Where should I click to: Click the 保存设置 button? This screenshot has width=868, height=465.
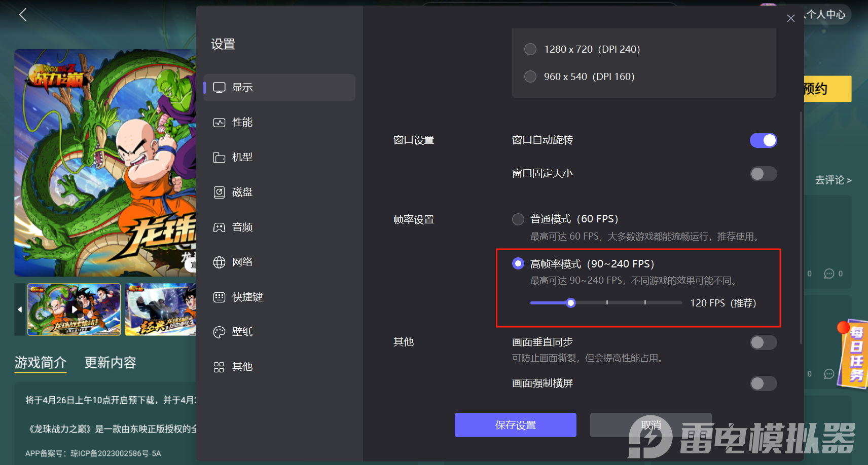(x=516, y=425)
